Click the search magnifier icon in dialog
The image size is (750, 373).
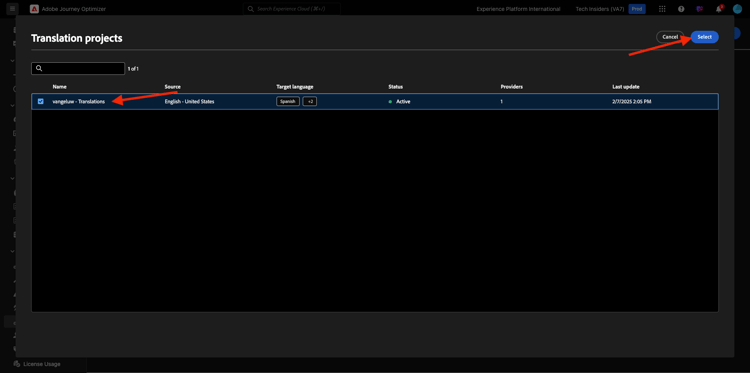click(x=39, y=68)
